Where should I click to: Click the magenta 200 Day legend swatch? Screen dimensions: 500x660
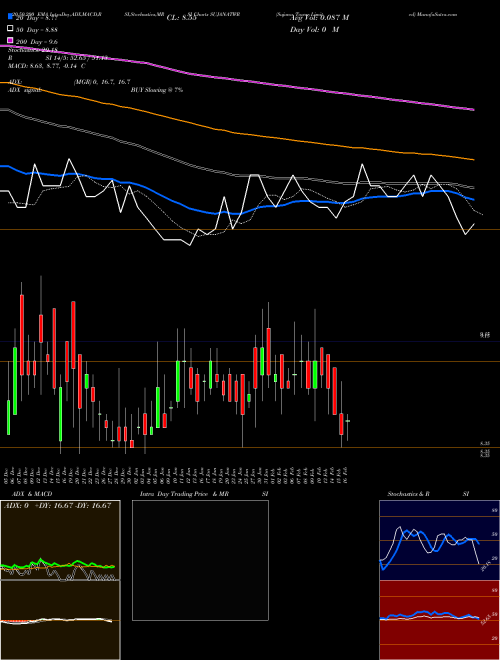pyautogui.click(x=10, y=41)
